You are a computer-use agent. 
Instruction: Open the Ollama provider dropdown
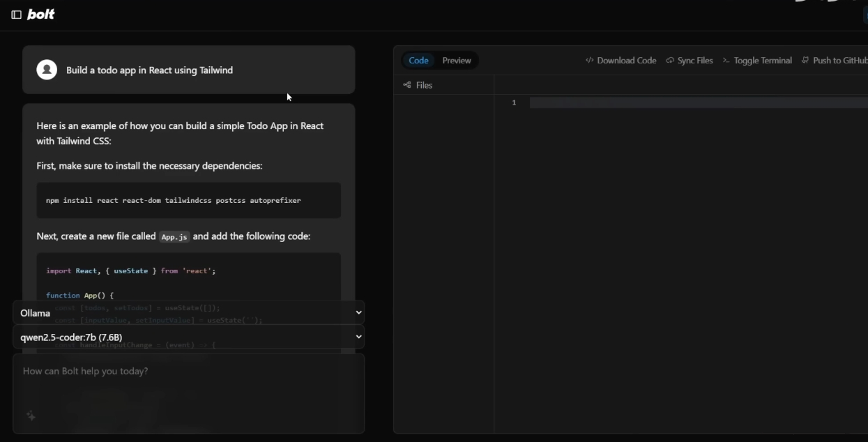click(x=189, y=313)
